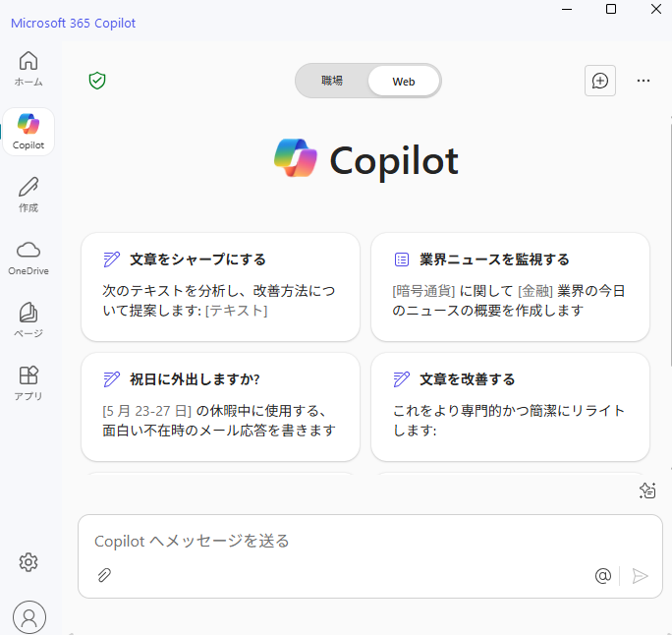The height and width of the screenshot is (635, 672).
Task: Switch to the Web mode
Action: pyautogui.click(x=403, y=81)
